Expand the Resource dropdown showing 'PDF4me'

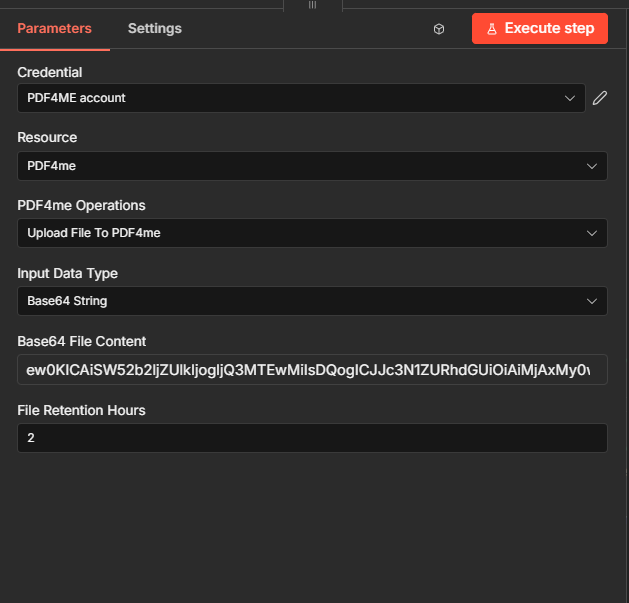tap(300, 166)
